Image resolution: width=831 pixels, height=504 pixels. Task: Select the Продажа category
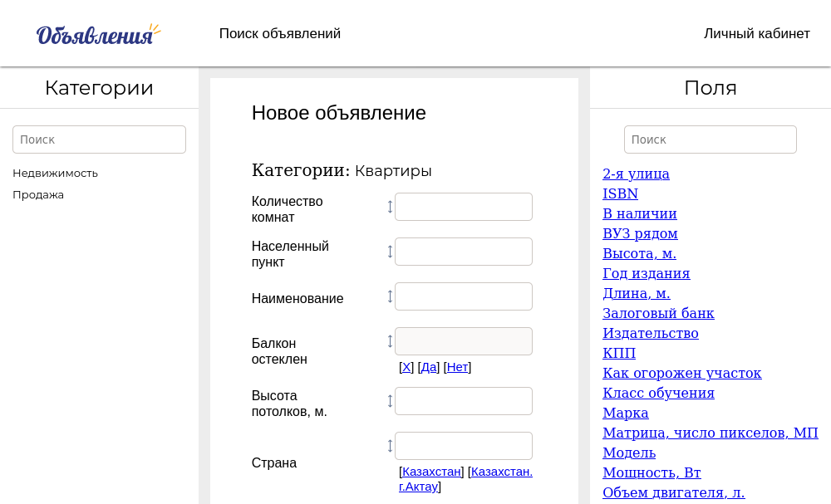coord(38,195)
